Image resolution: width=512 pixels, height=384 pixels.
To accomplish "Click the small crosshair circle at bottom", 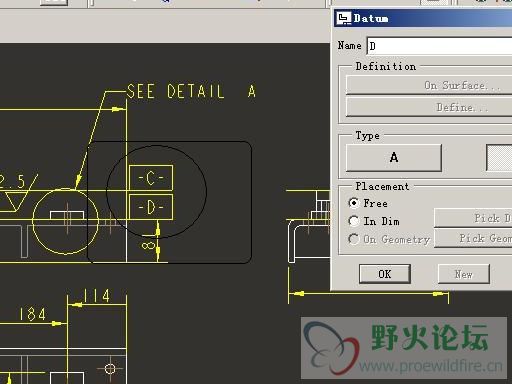I will point(110,369).
